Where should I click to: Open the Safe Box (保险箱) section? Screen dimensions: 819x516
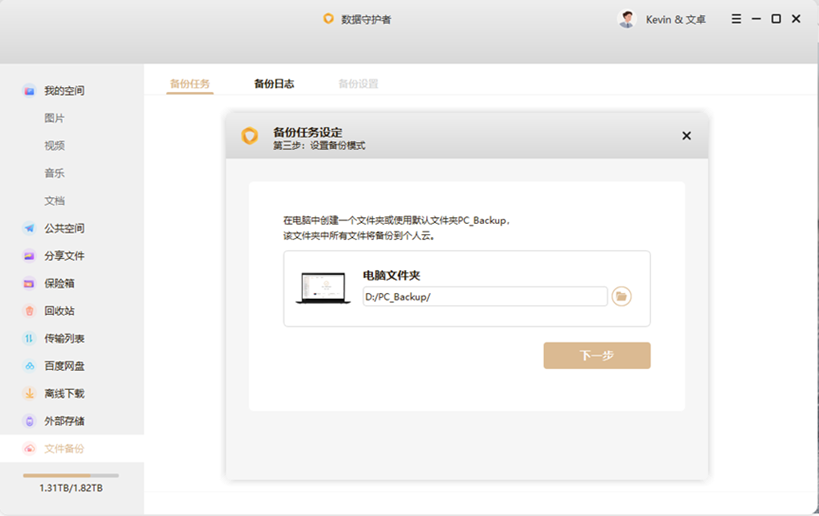pos(59,284)
